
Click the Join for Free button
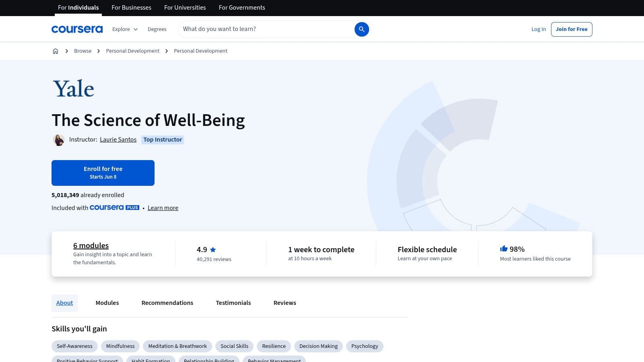click(x=572, y=29)
